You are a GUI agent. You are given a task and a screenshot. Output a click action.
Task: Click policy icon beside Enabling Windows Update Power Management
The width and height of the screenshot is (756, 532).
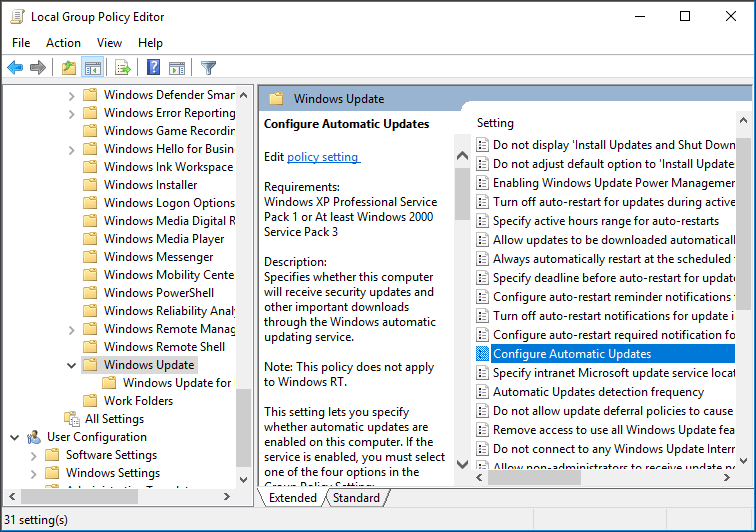[x=482, y=183]
